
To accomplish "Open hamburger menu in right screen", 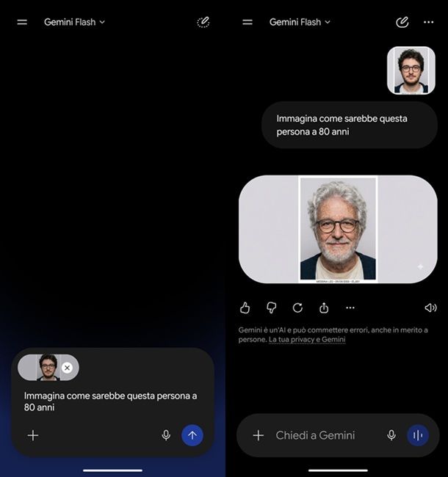I will pos(248,22).
